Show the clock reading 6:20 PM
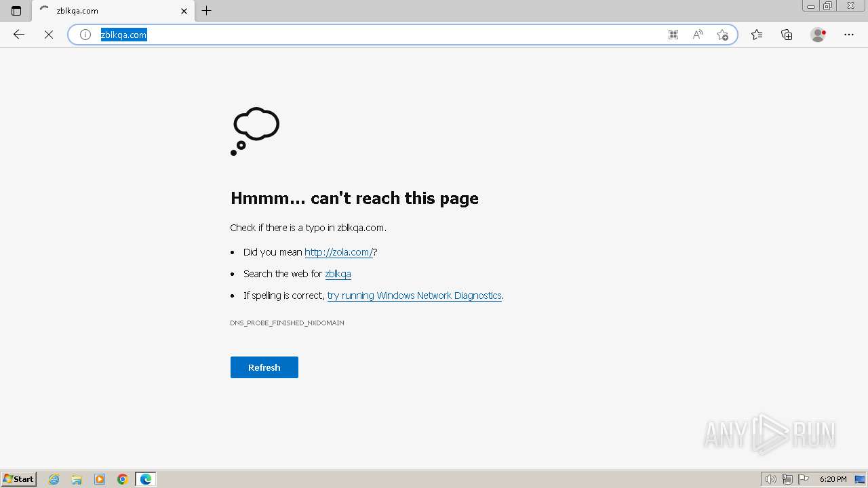 click(x=833, y=479)
